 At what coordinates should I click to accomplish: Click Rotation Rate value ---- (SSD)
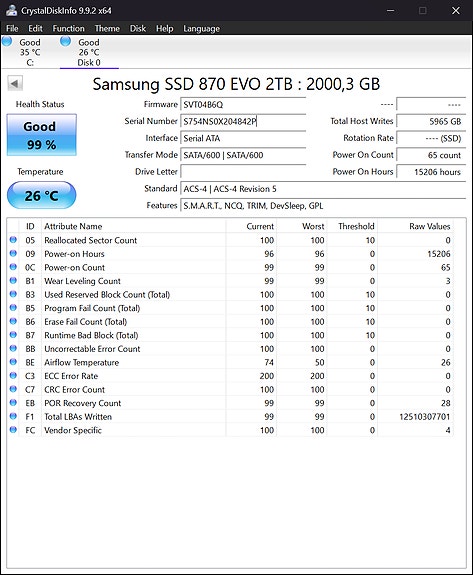431,138
